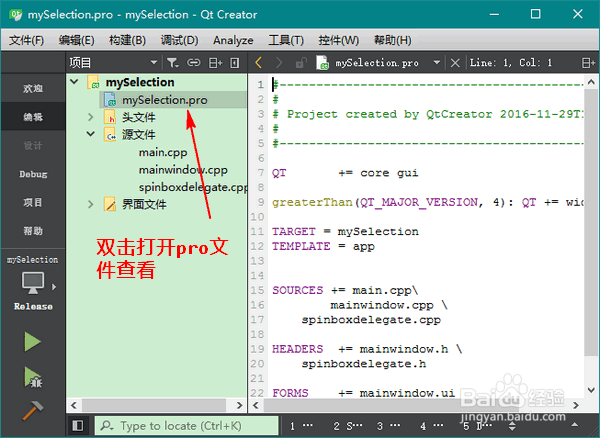Go forward with the right navigation arrow
Screen dimensions: 600x438
click(279, 62)
